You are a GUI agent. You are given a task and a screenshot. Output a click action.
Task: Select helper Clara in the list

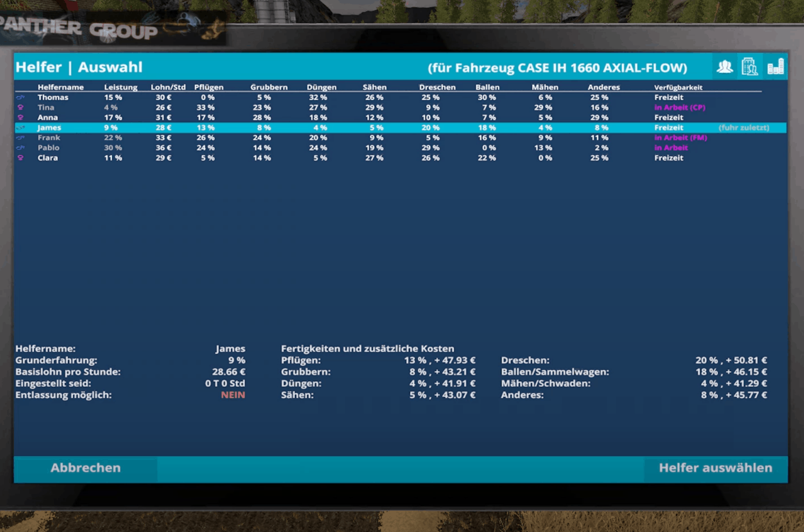47,158
